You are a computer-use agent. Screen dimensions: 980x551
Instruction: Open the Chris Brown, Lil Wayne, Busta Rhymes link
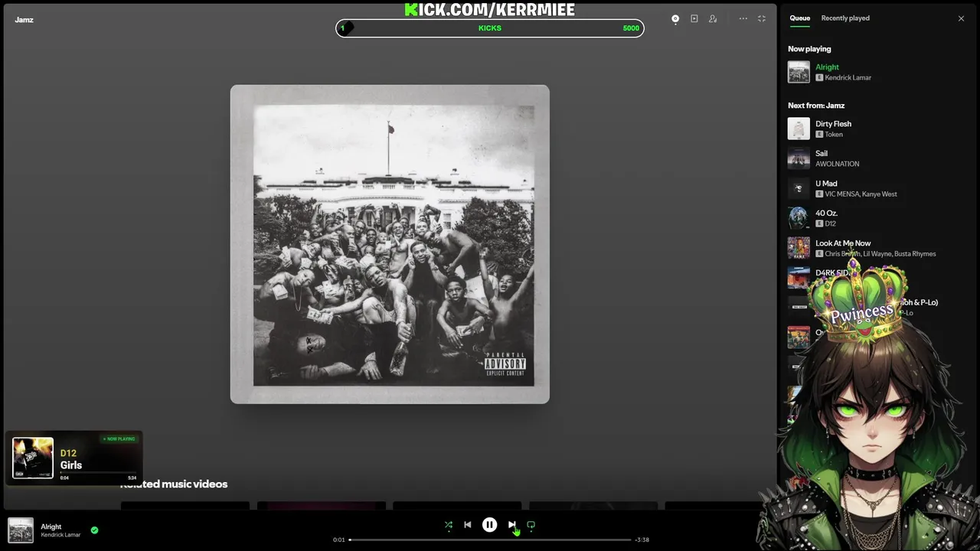pyautogui.click(x=880, y=254)
